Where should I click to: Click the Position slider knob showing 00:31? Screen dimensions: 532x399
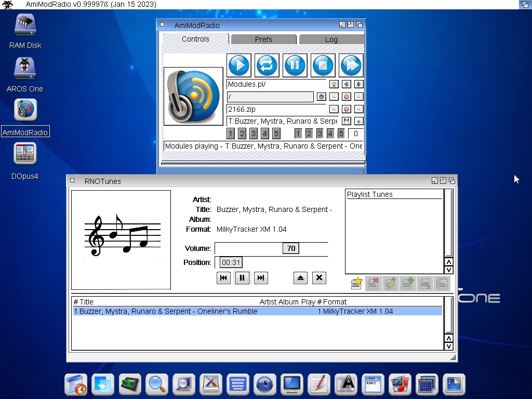231,262
